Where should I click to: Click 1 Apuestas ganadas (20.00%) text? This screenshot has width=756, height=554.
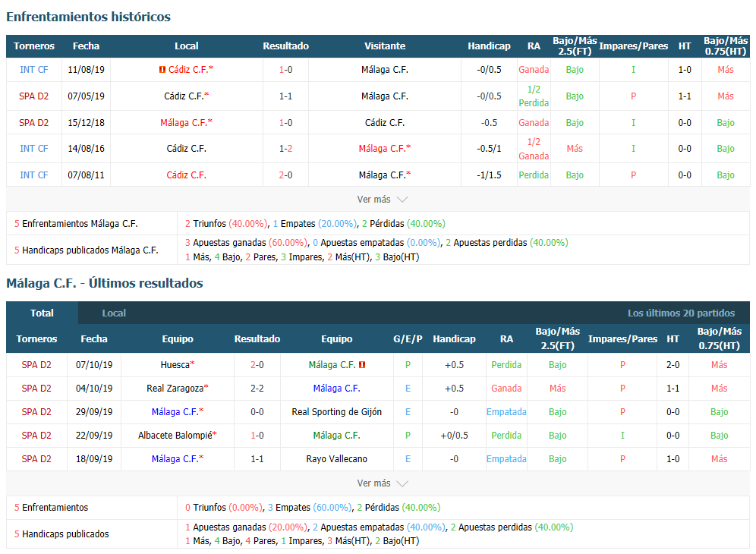pos(246,527)
